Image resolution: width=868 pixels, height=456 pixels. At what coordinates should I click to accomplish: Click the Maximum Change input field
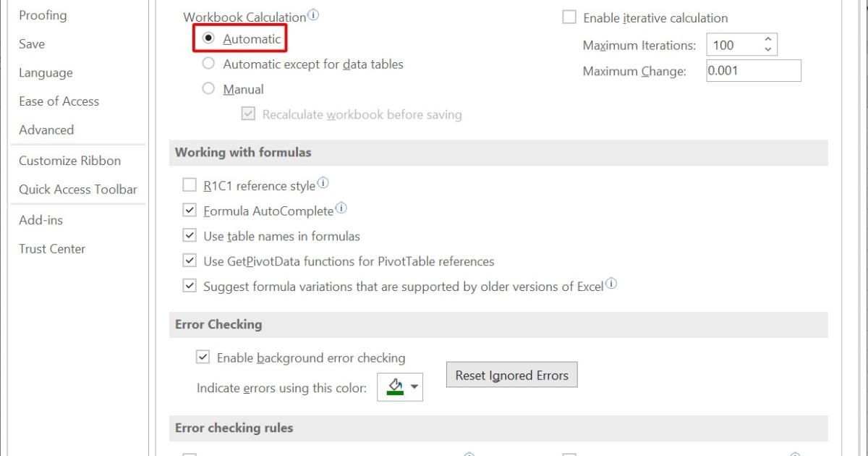(753, 70)
